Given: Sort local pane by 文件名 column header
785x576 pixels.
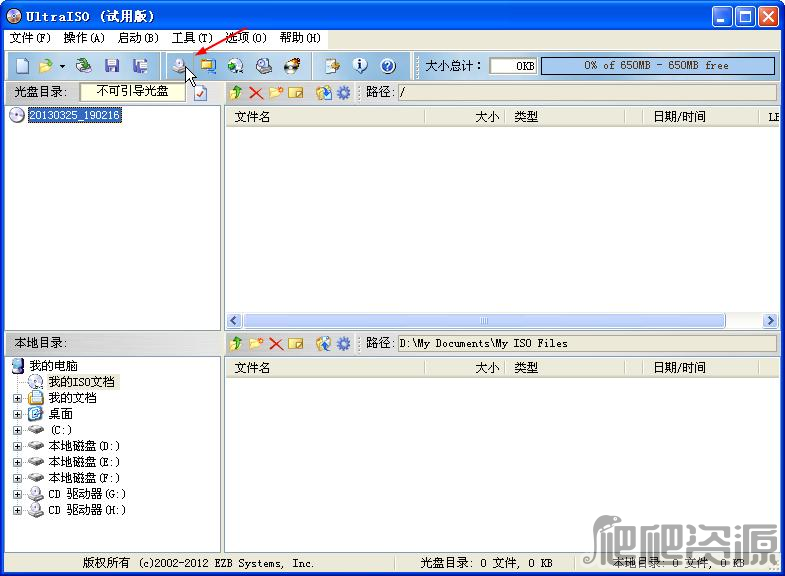Looking at the screenshot, I should (x=325, y=368).
